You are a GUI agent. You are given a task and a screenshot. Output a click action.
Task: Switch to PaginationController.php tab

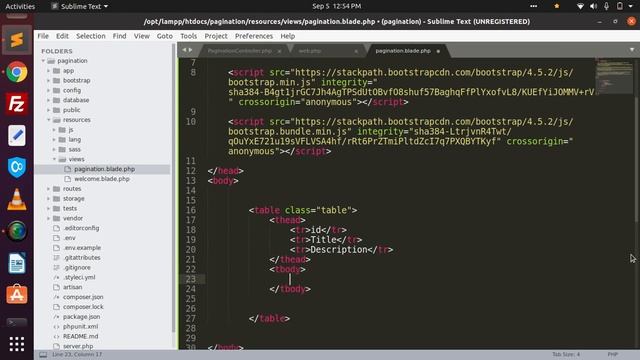point(240,51)
